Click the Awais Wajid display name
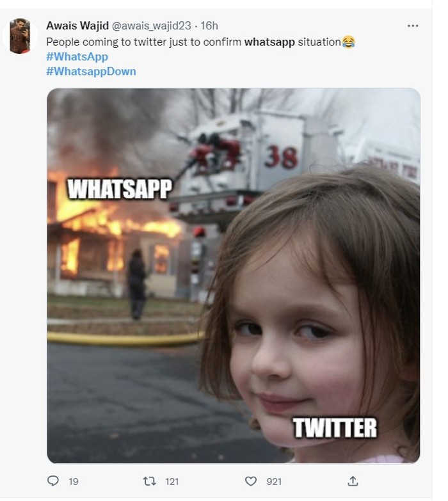 click(x=77, y=26)
